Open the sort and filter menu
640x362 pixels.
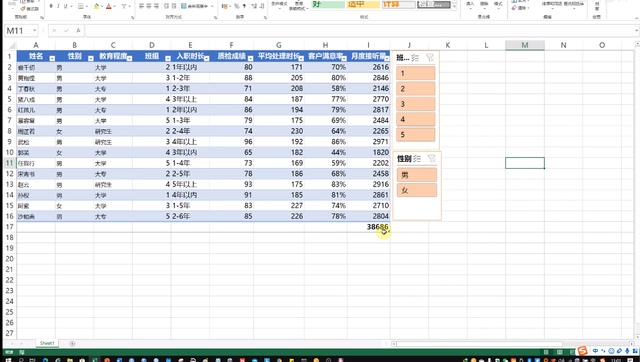552,5
